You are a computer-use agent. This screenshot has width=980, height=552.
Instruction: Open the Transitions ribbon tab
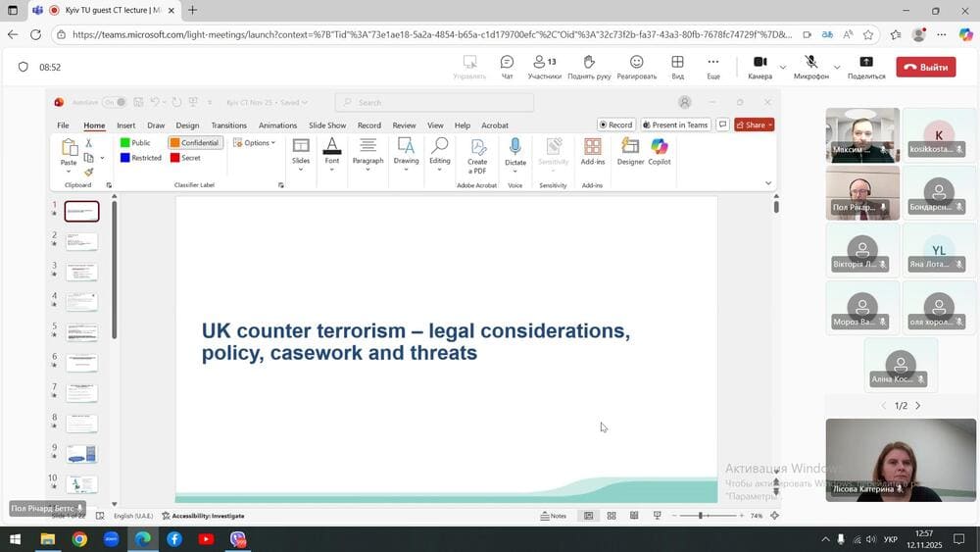228,125
